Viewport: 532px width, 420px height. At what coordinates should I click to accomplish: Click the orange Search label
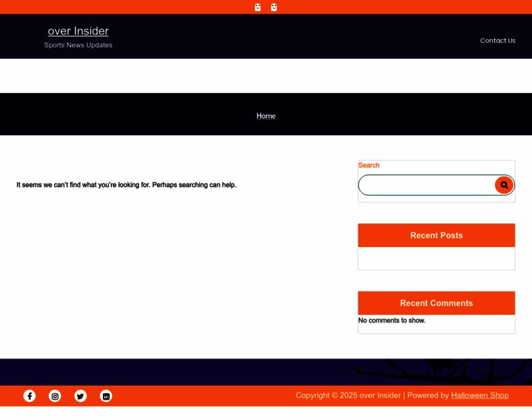click(369, 165)
